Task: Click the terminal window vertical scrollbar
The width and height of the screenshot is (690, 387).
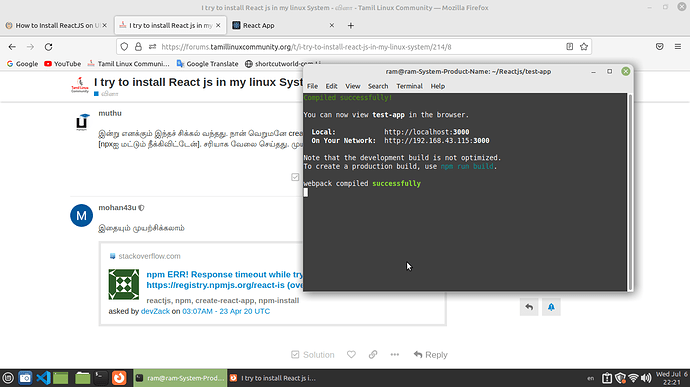Action: 630,192
